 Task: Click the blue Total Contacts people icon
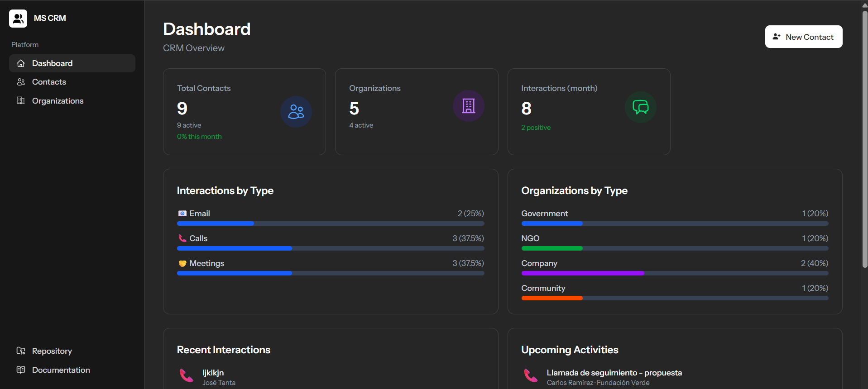296,112
